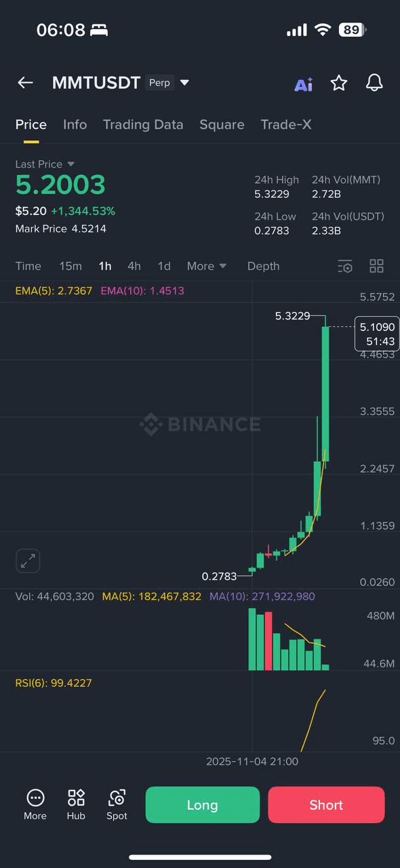Select the 1d chart timeframe
This screenshot has height=868, width=400.
pyautogui.click(x=163, y=267)
